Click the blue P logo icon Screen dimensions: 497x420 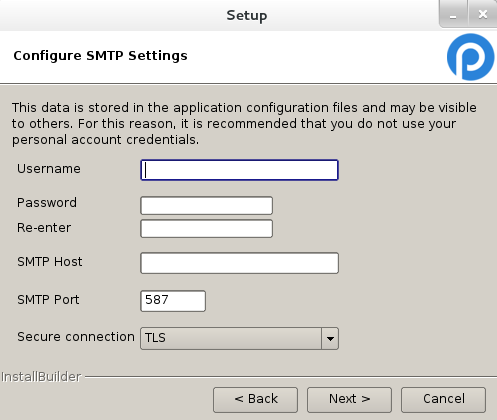(x=470, y=57)
